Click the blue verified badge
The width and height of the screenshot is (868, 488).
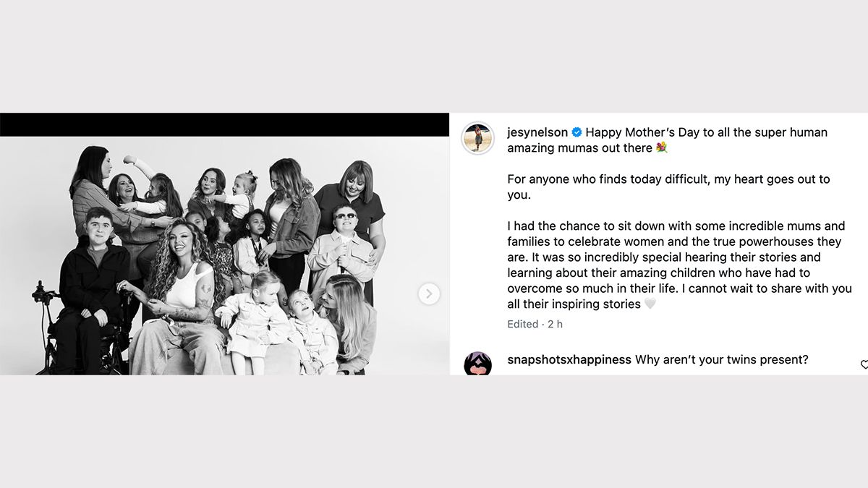tap(576, 132)
